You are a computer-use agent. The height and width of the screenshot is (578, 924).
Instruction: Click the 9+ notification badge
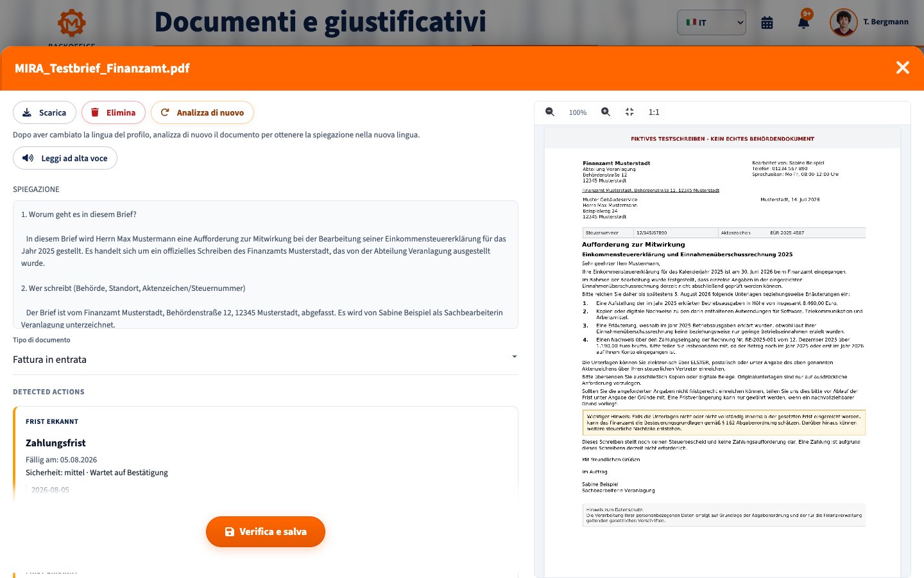click(x=807, y=13)
